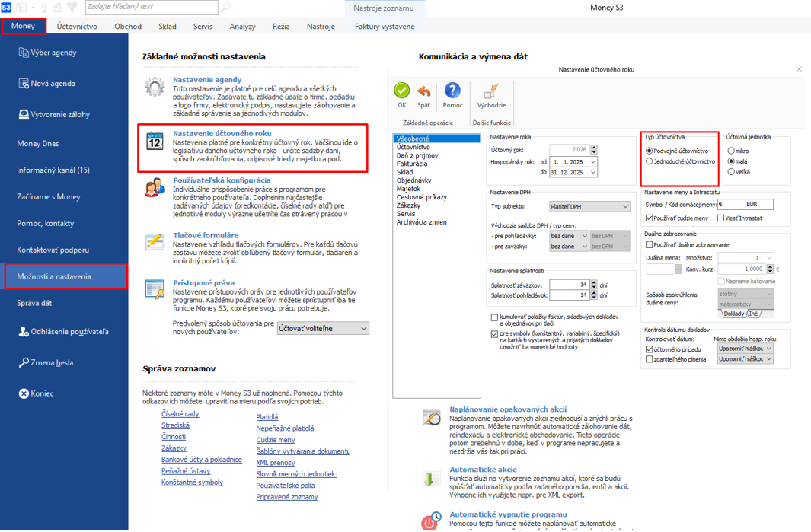The image size is (811, 532).
Task: Click the search text input field
Action: coord(151,7)
